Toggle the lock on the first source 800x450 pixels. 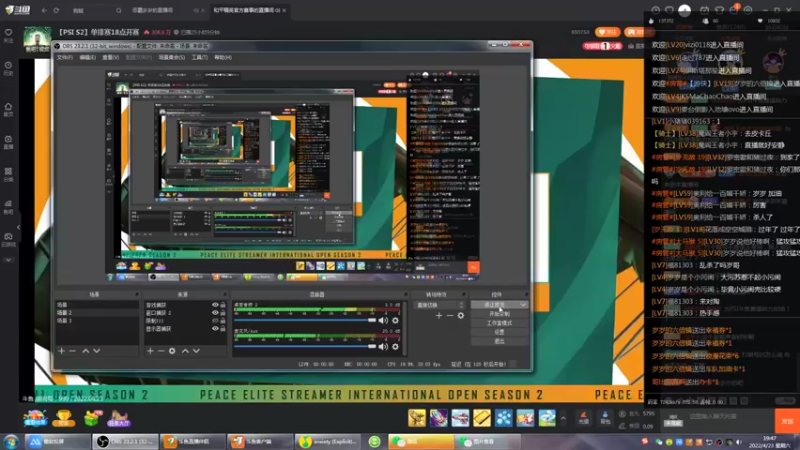[x=223, y=305]
